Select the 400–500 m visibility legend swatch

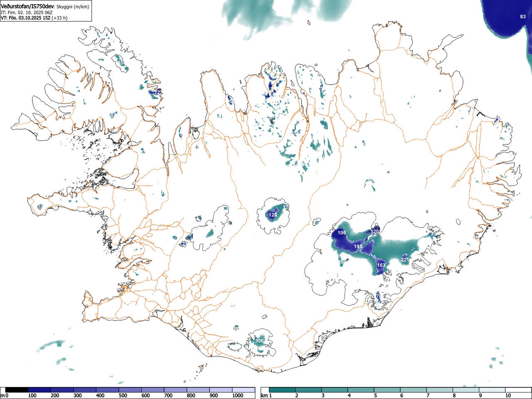pos(108,390)
